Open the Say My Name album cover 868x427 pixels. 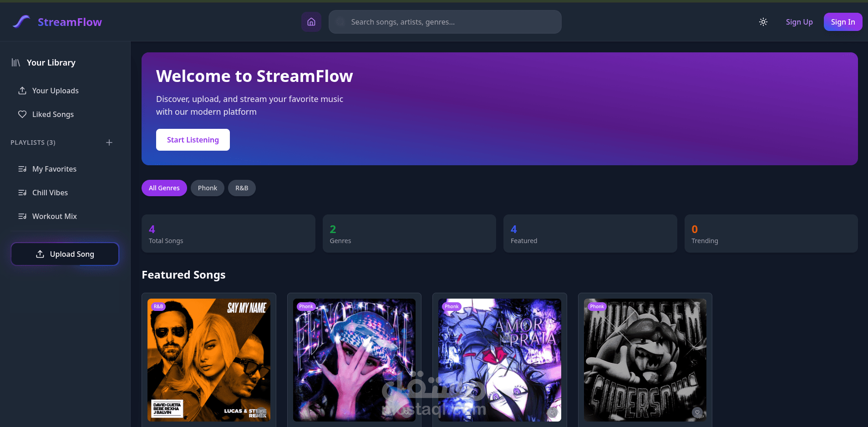[x=209, y=360]
